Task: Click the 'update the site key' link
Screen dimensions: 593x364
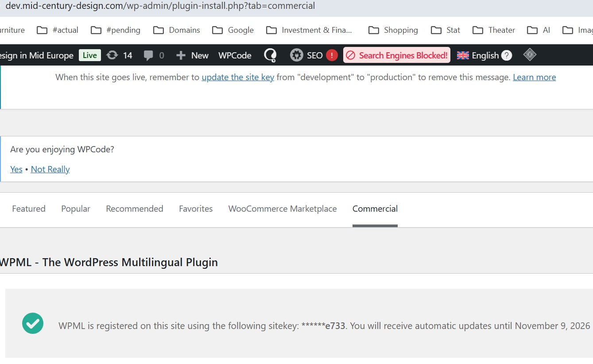Action: coord(238,77)
